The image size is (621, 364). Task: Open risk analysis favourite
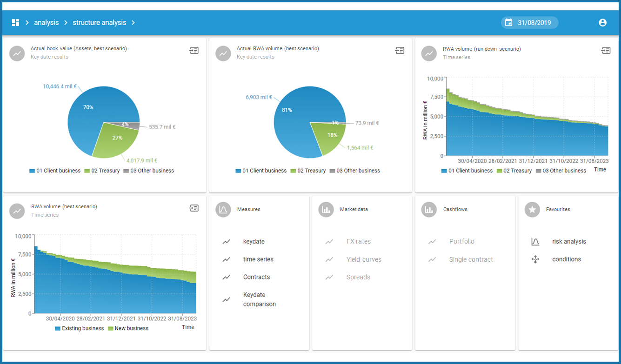pyautogui.click(x=568, y=242)
